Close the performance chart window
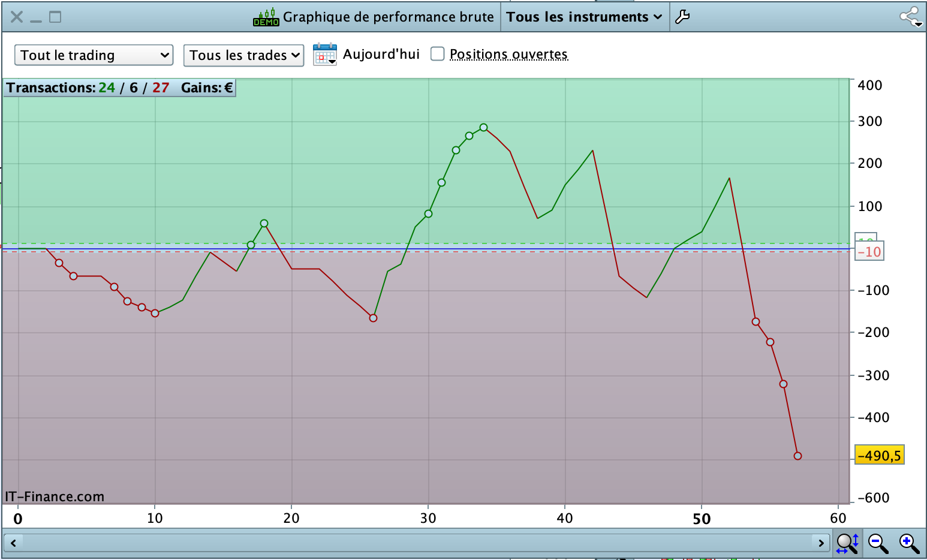 [x=17, y=17]
